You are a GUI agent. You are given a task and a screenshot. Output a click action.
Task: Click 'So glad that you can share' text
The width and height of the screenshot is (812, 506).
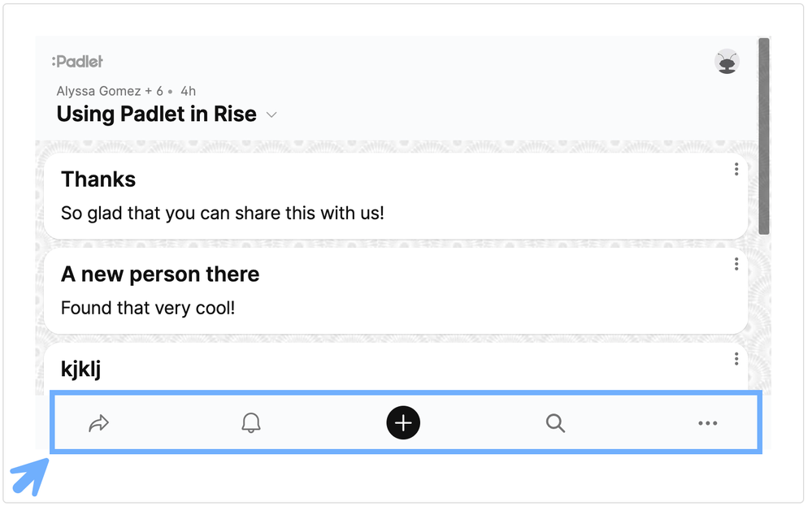pos(222,214)
